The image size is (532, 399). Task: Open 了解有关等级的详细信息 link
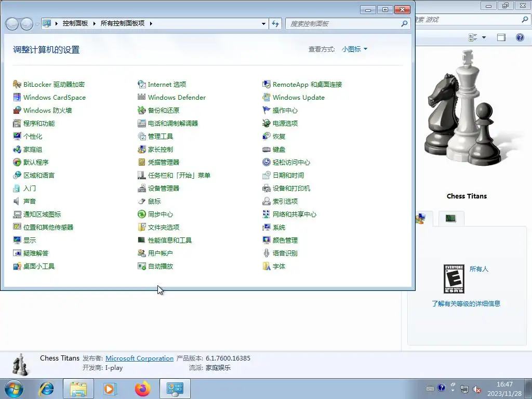pos(466,303)
